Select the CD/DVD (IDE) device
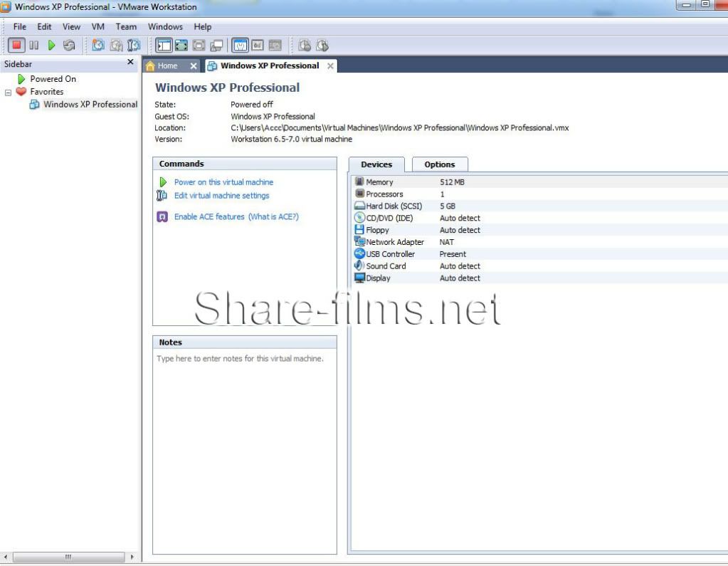 click(x=539, y=219)
